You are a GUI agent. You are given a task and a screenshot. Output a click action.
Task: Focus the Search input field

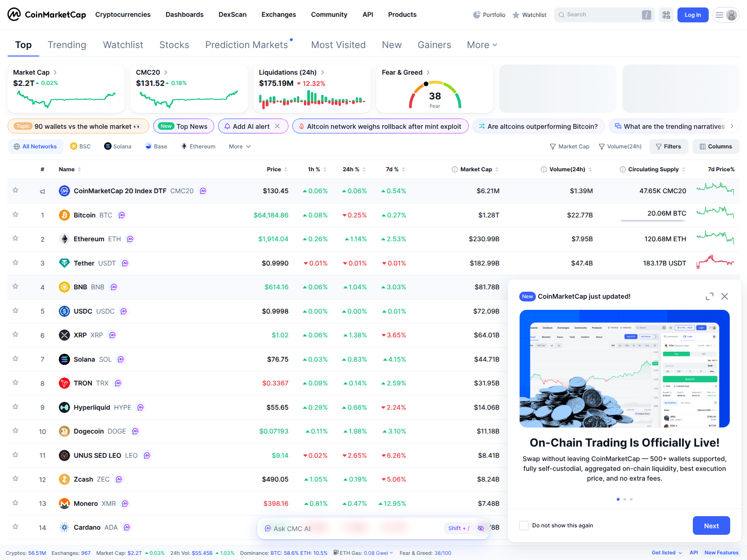[x=604, y=15]
